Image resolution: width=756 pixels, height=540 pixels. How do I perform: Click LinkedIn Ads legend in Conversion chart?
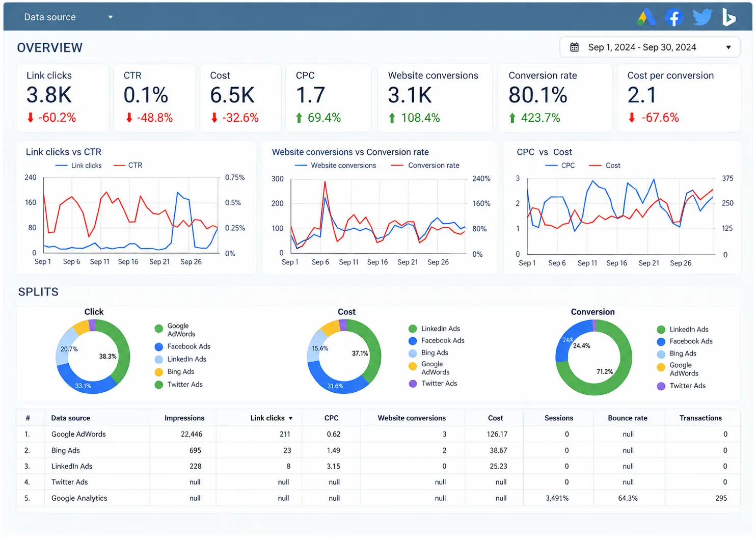[683, 330]
